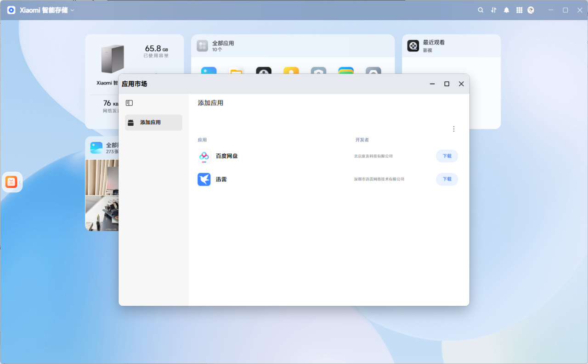Open the 最近观看 video card icon
Screen dimensions: 588x364
click(x=413, y=45)
